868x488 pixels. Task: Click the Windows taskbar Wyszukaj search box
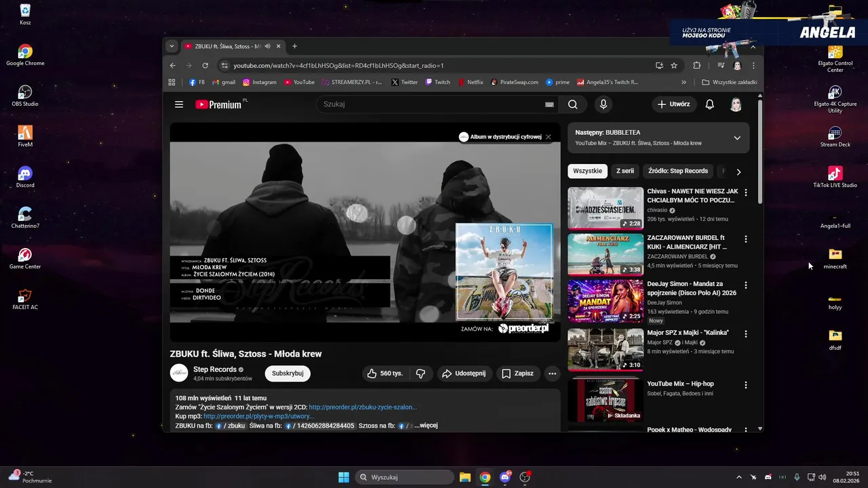pos(405,477)
